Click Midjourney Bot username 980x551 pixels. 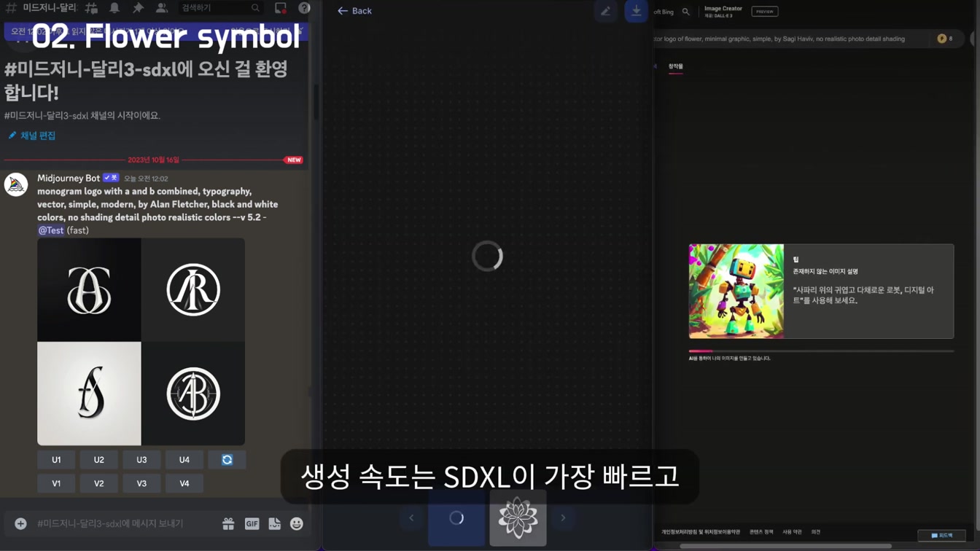point(69,178)
